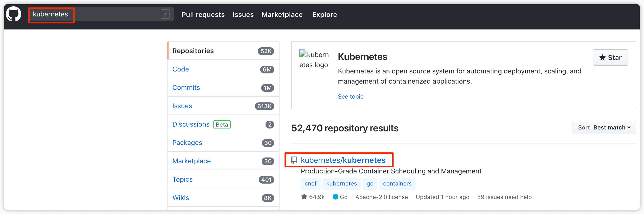Select the Repositories filter in the sidebar
Screen dimensions: 644x214
click(223, 51)
